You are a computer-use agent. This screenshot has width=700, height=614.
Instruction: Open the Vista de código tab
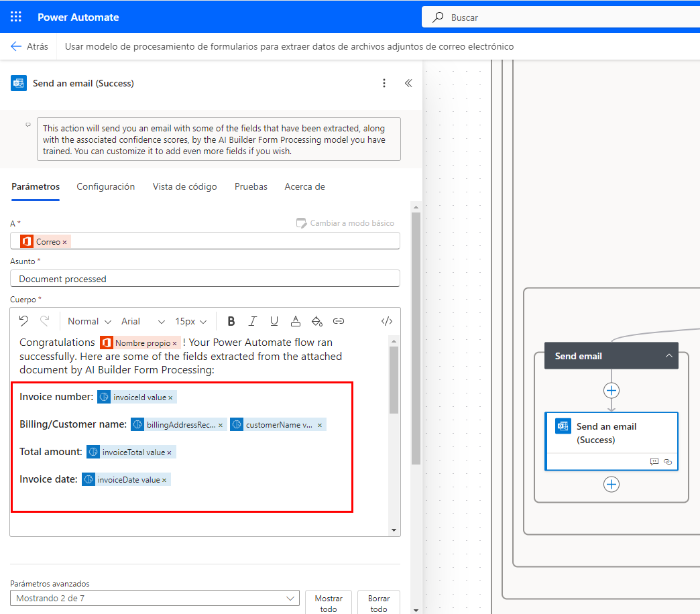(x=185, y=186)
